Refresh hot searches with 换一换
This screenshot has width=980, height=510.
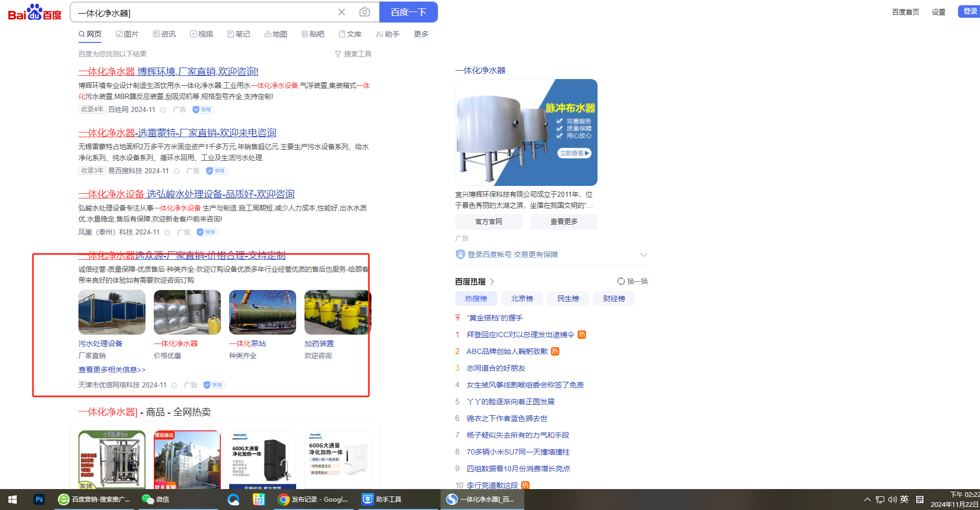(633, 281)
